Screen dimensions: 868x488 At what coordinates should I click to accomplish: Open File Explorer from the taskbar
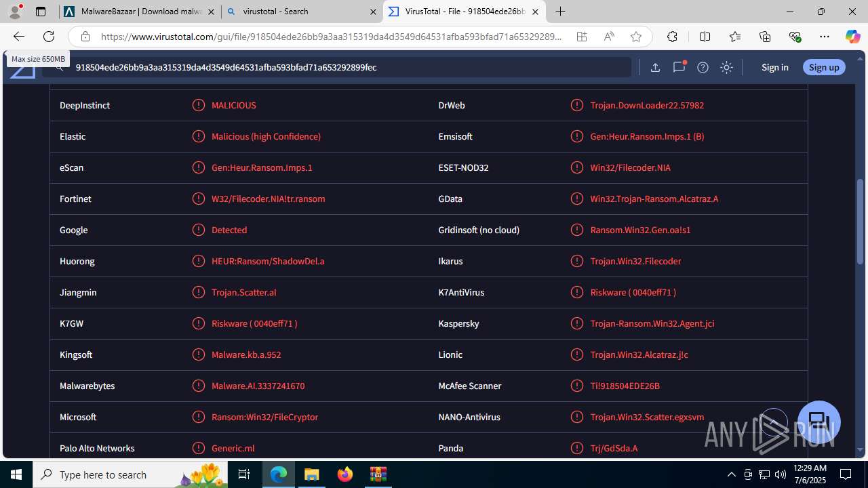[x=312, y=474]
